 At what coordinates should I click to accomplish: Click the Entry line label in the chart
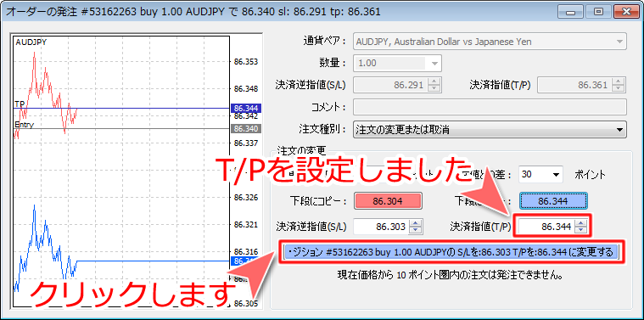coord(25,125)
